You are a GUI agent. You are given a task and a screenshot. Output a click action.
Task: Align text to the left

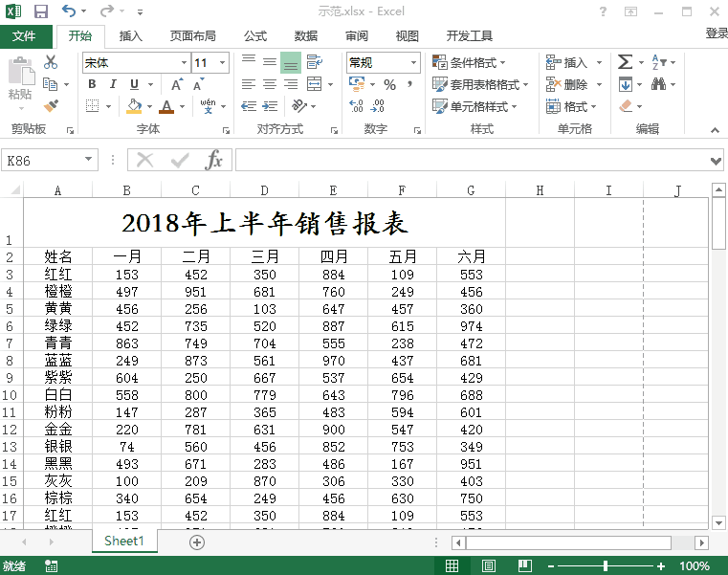249,84
